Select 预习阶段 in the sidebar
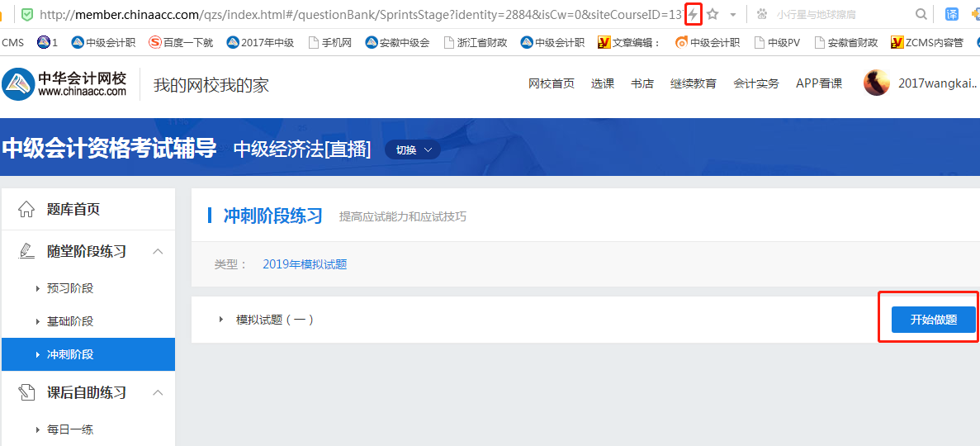980x446 pixels. coord(70,288)
